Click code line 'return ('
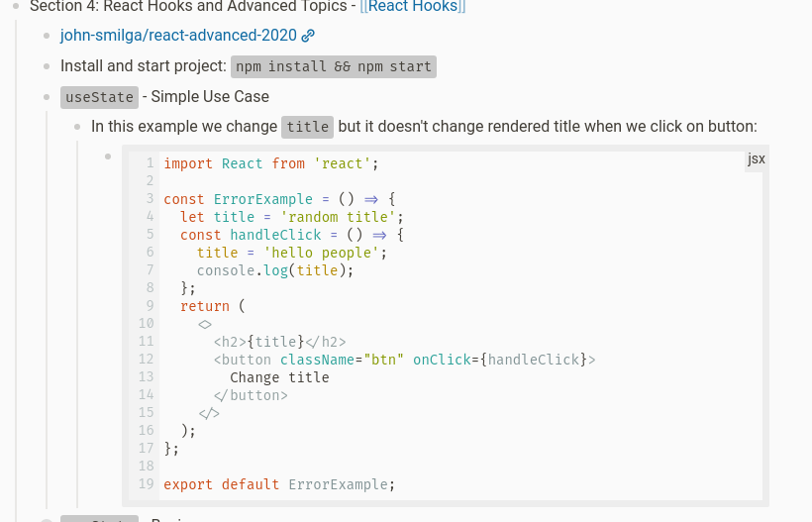 click(x=212, y=306)
